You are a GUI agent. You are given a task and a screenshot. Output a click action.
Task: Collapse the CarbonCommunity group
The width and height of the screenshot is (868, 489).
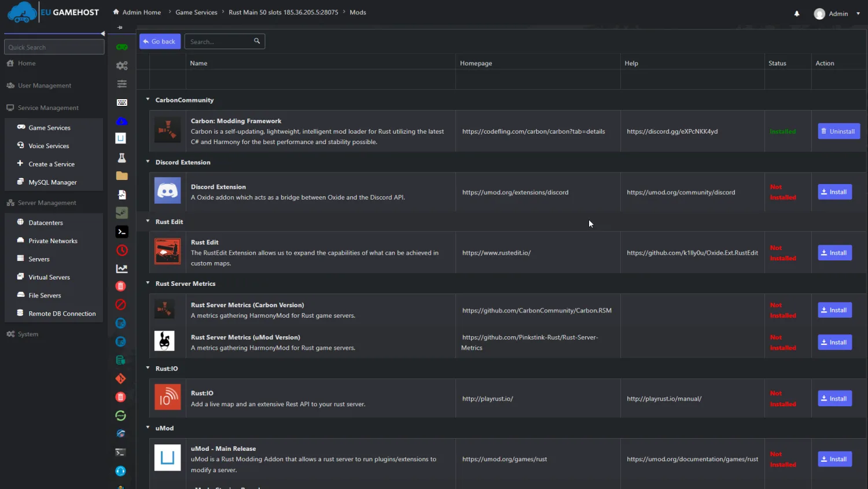[148, 100]
